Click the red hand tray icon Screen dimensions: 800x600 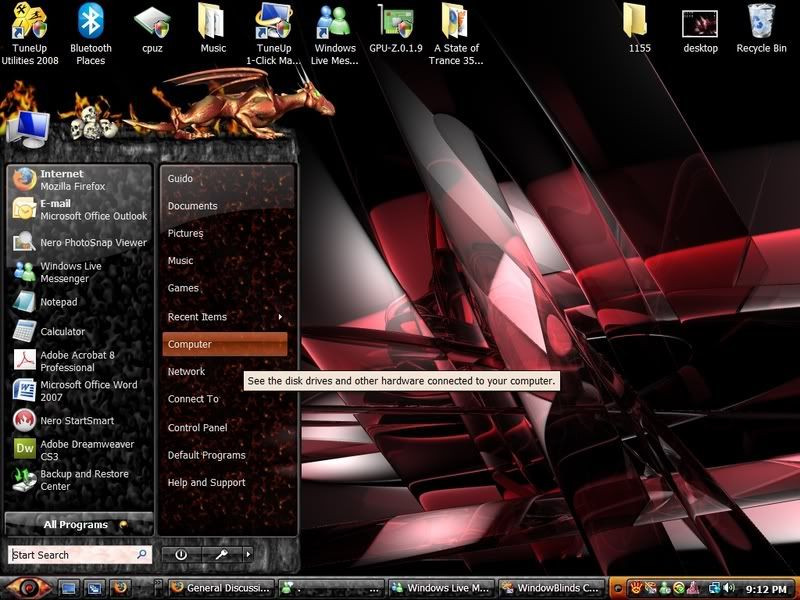coord(636,588)
